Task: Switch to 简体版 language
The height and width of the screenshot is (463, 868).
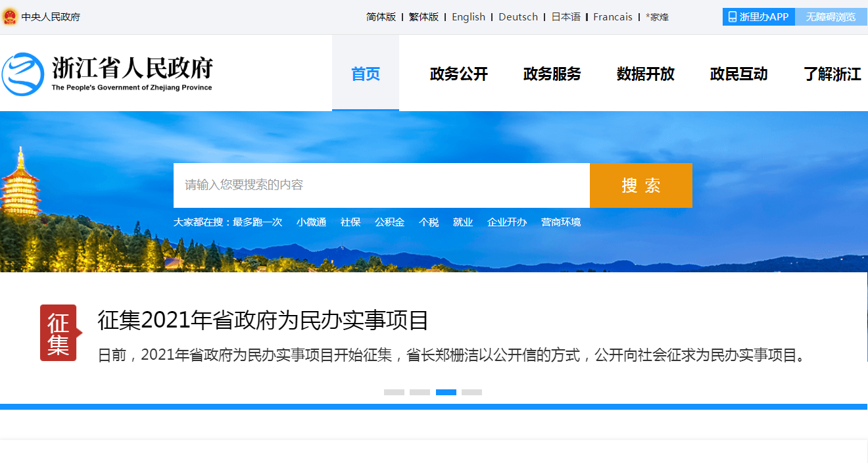Action: [381, 17]
